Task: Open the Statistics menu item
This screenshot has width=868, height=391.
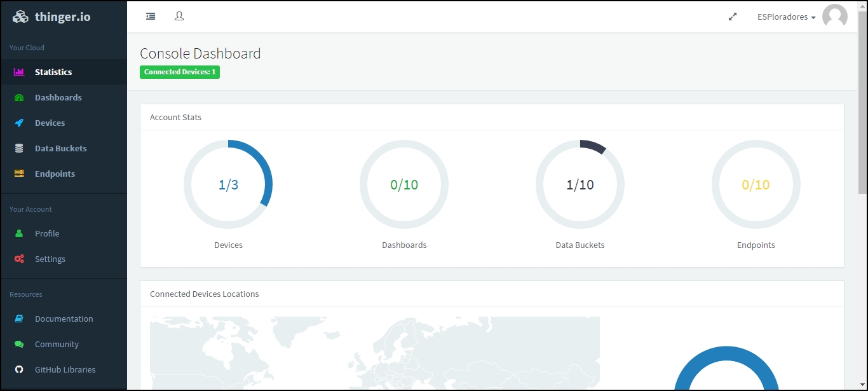Action: [64, 72]
